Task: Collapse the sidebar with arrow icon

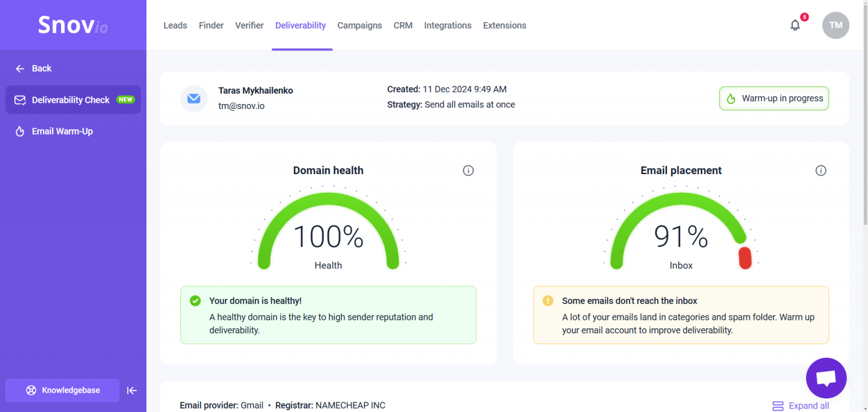Action: coord(132,391)
